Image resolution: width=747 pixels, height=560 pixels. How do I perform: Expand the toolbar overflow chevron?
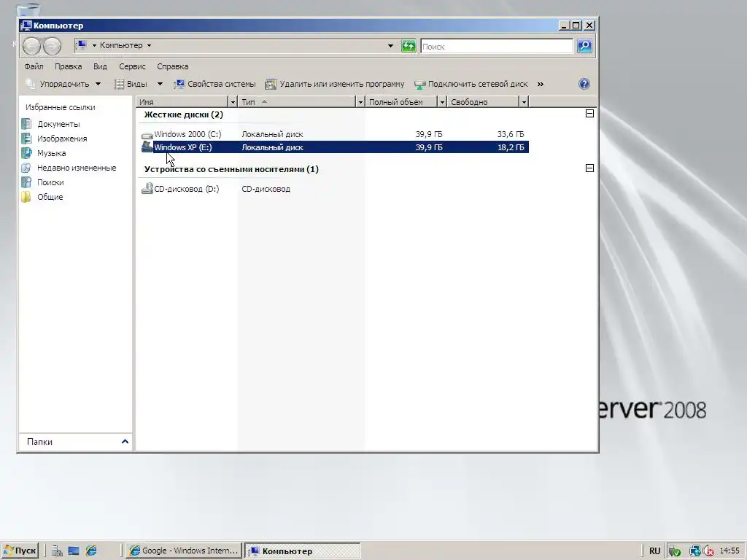coord(541,85)
